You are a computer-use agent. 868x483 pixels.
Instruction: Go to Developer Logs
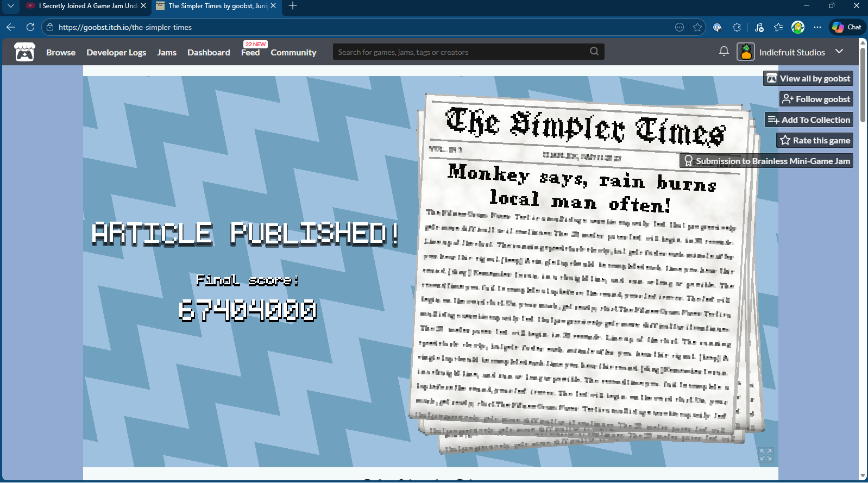pyautogui.click(x=116, y=52)
